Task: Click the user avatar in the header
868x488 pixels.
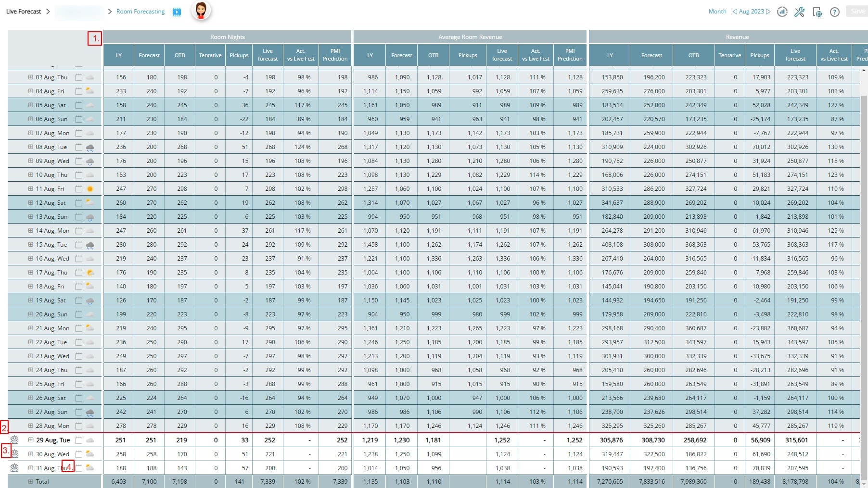Action: click(x=202, y=11)
